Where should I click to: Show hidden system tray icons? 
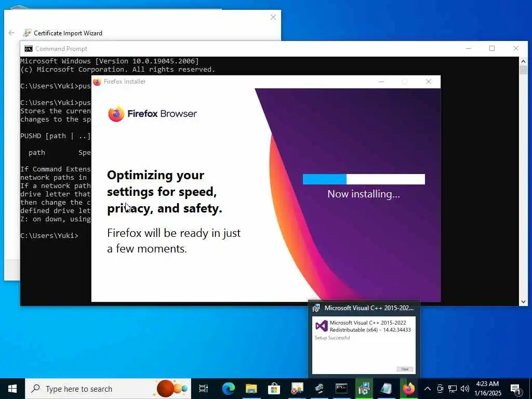tap(428, 389)
